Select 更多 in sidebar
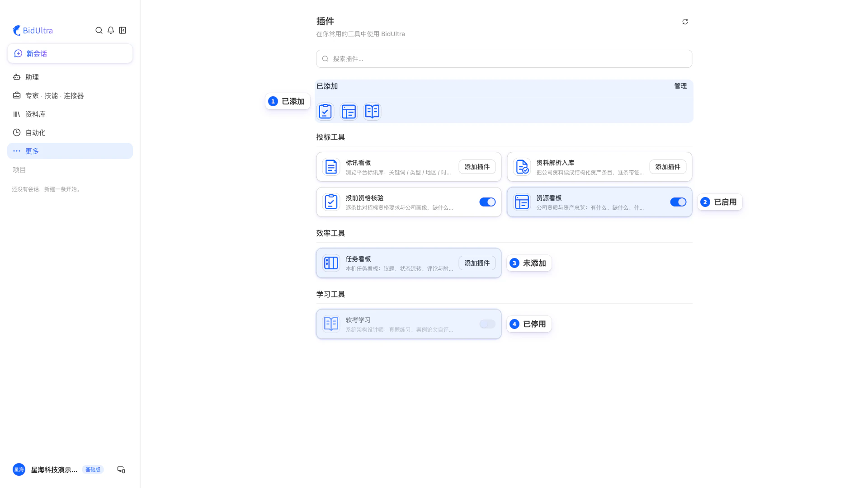The height and width of the screenshot is (488, 868). (x=70, y=151)
